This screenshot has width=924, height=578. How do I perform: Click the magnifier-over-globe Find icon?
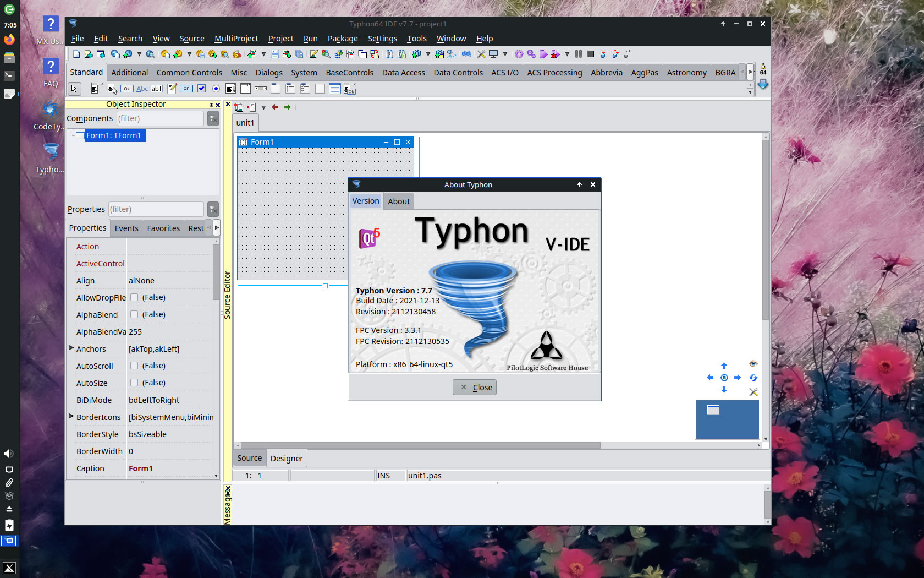click(150, 54)
